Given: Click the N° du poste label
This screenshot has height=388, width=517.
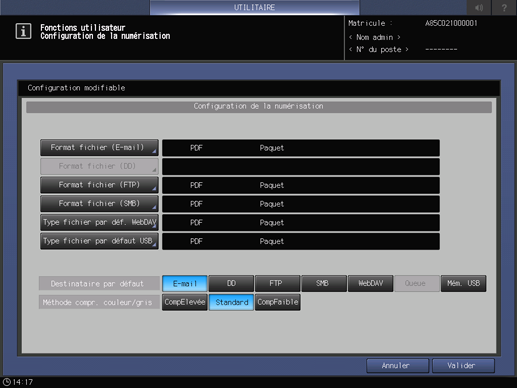Looking at the screenshot, I should [x=379, y=49].
